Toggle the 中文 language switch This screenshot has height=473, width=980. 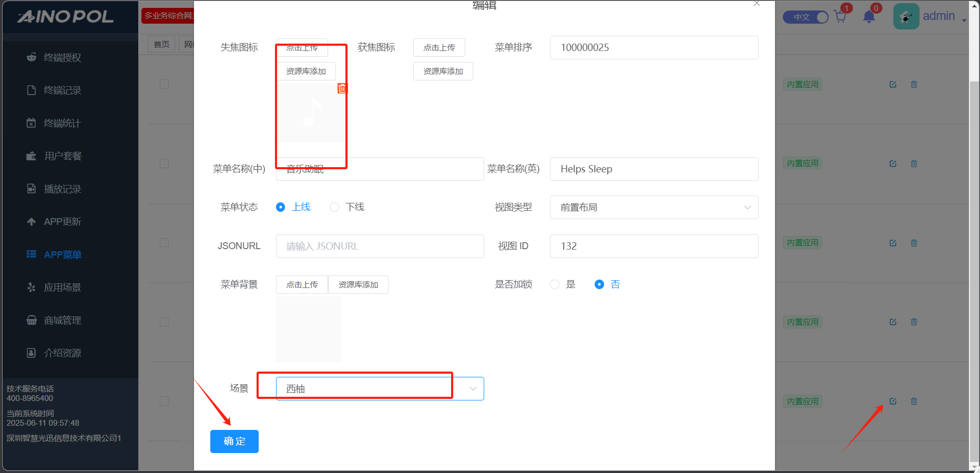point(805,17)
